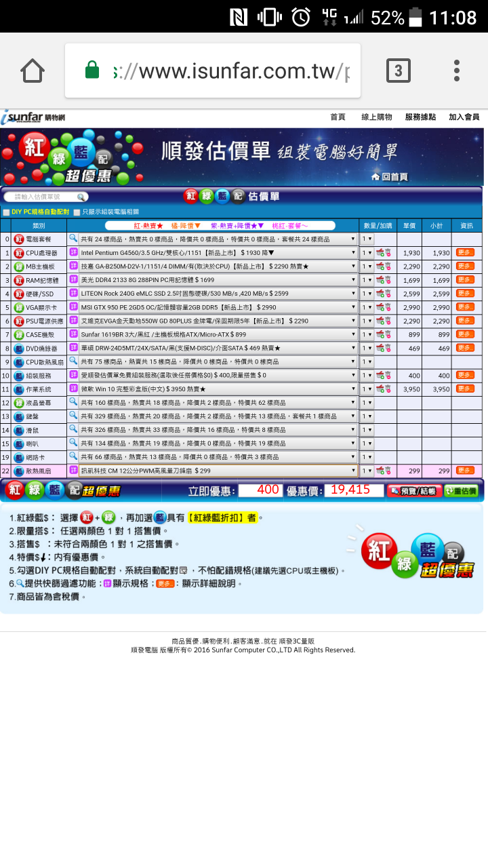This screenshot has width=488, height=868.
Task: Click the 400 立即優惠 value field
Action: tap(260, 490)
